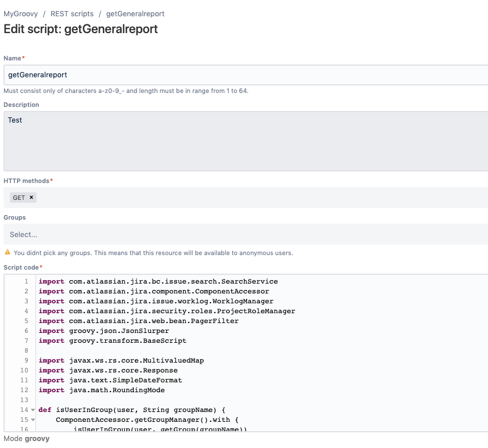Click the HTTP methods label
The image size is (488, 448).
coord(28,181)
